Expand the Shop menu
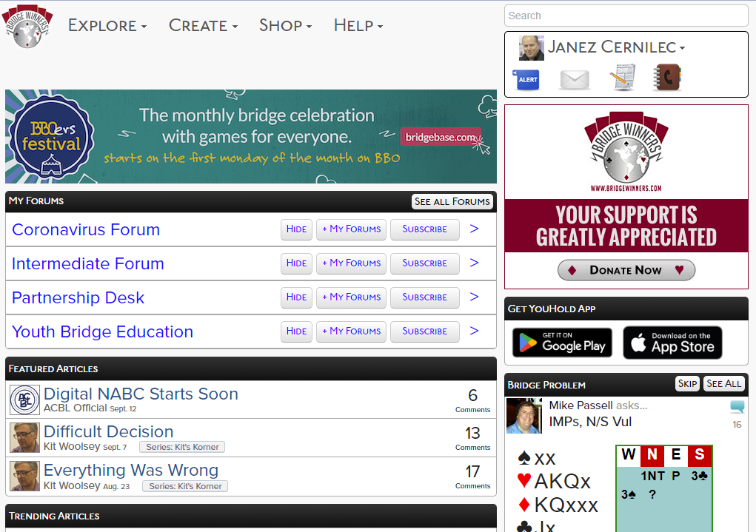 click(285, 26)
